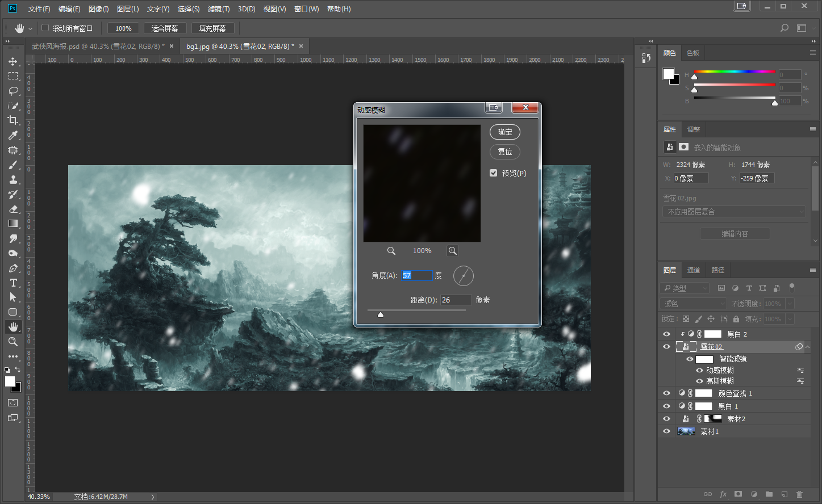The image size is (822, 504).
Task: Switch to the 通道 tab
Action: pyautogui.click(x=694, y=270)
